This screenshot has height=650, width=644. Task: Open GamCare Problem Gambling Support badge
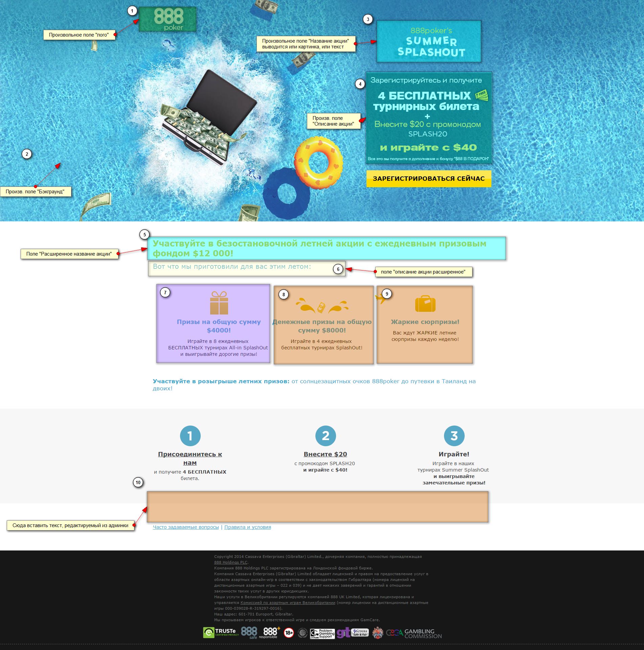pos(323,633)
